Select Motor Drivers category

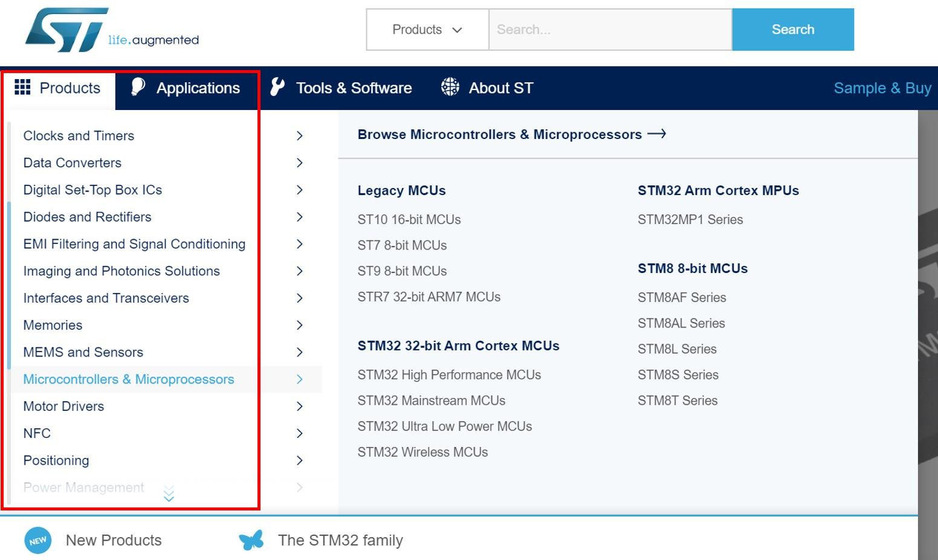pyautogui.click(x=63, y=407)
